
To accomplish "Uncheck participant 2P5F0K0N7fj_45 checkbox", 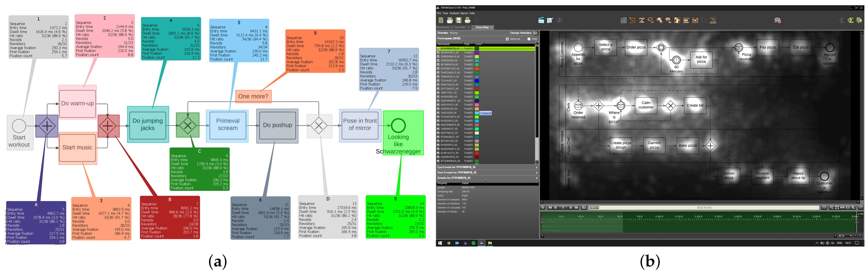I will click(x=438, y=49).
